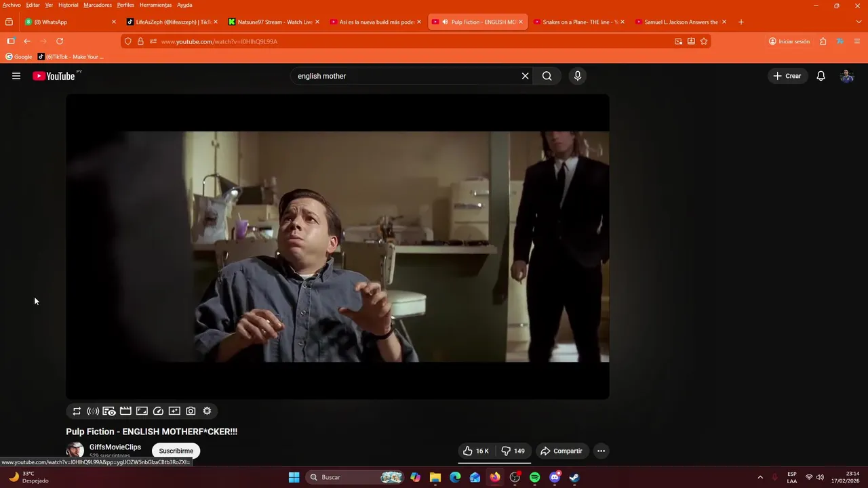Open File Explorer from the taskbar
This screenshot has height=488, width=868.
[435, 477]
